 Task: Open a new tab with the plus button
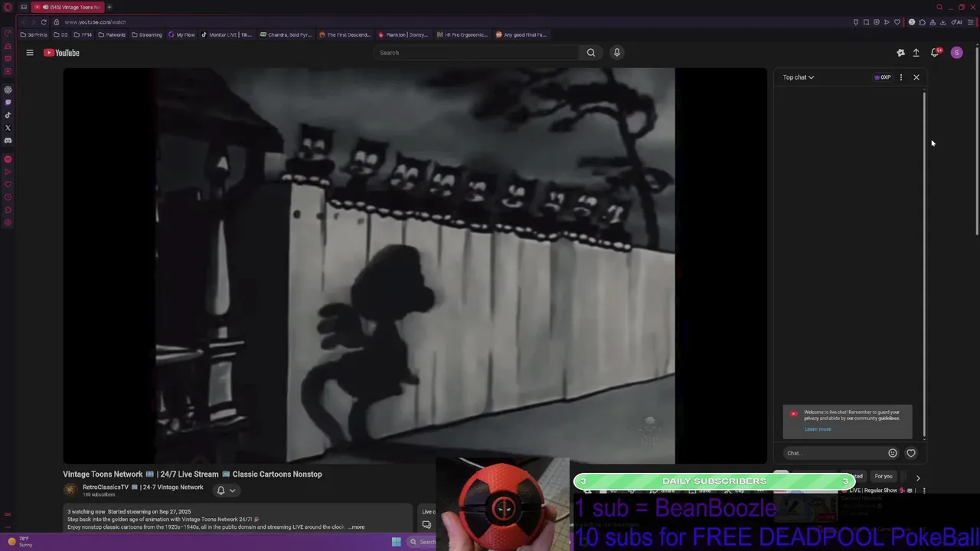coord(109,7)
